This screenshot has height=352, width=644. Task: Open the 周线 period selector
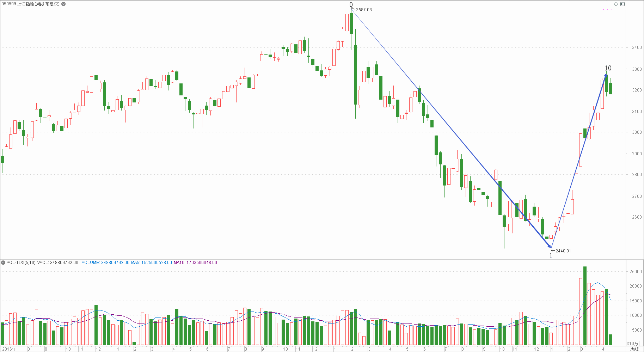point(634,349)
